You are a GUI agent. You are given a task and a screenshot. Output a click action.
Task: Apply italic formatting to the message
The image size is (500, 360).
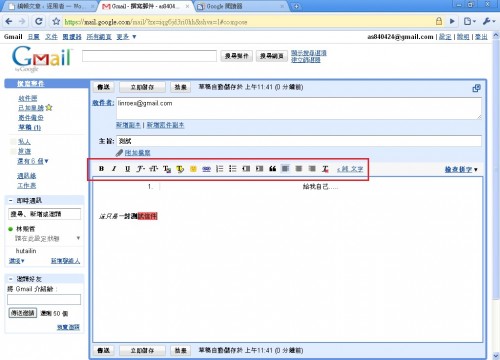pyautogui.click(x=114, y=169)
